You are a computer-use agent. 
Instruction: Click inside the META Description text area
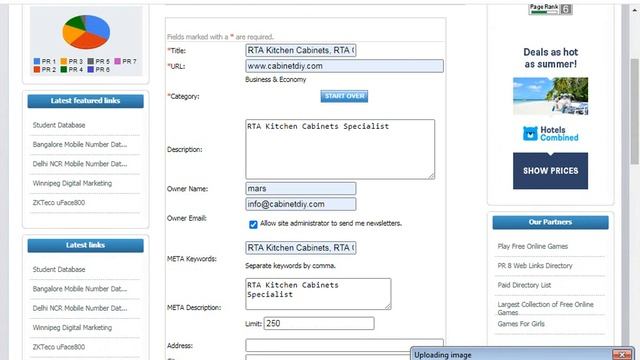318,294
